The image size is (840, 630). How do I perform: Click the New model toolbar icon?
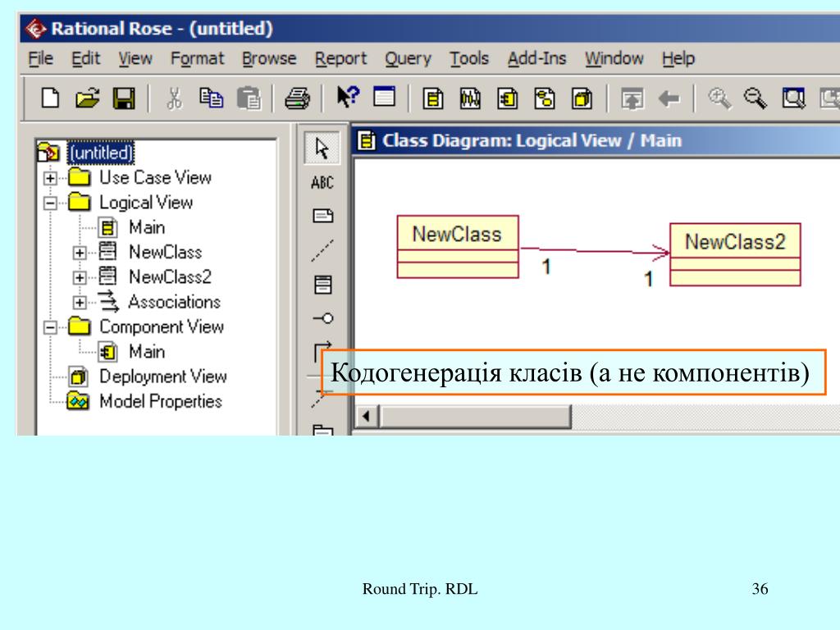click(50, 98)
